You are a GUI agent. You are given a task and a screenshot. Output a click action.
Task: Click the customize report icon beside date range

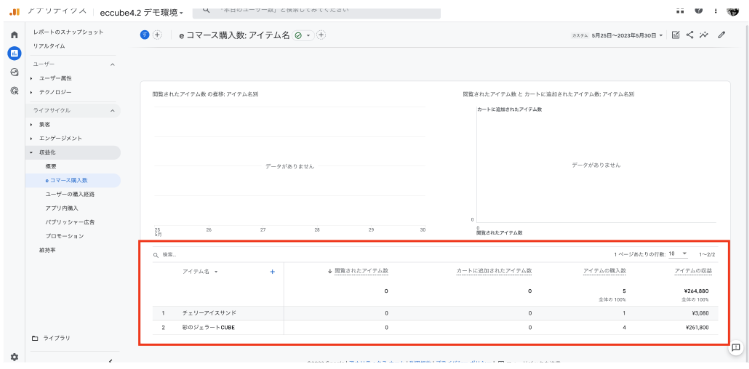[x=675, y=35]
